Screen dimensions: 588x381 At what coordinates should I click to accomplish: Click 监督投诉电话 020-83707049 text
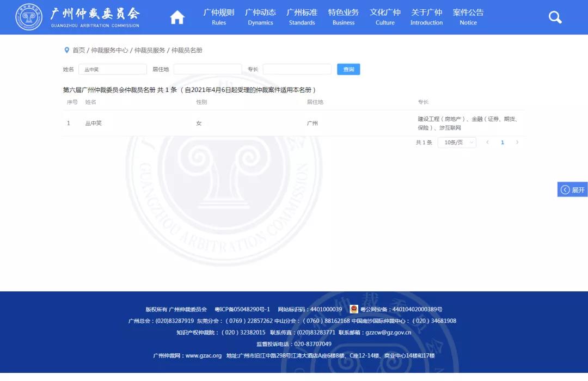294,344
